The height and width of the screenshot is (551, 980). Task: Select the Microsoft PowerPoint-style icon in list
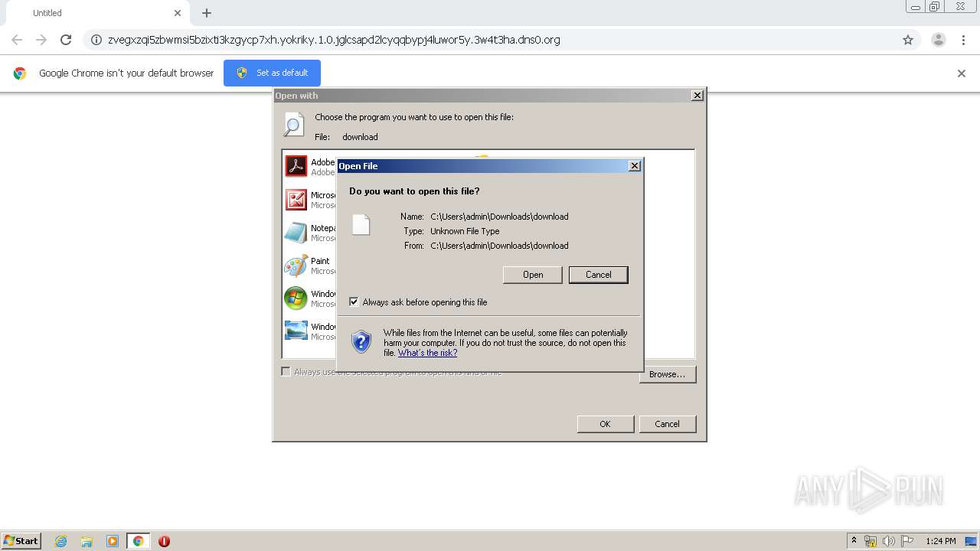click(x=296, y=199)
